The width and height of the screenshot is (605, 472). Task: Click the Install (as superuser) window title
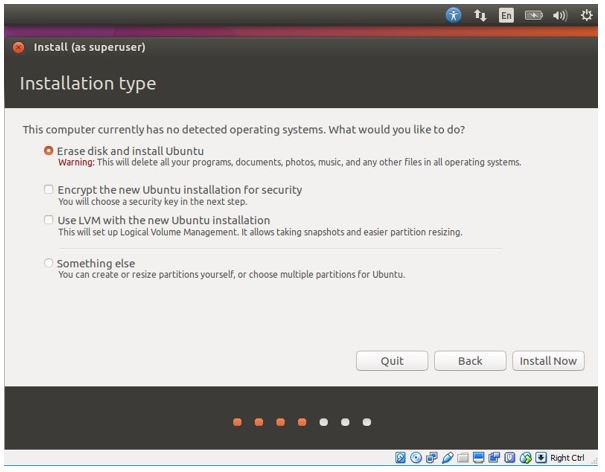pos(90,47)
